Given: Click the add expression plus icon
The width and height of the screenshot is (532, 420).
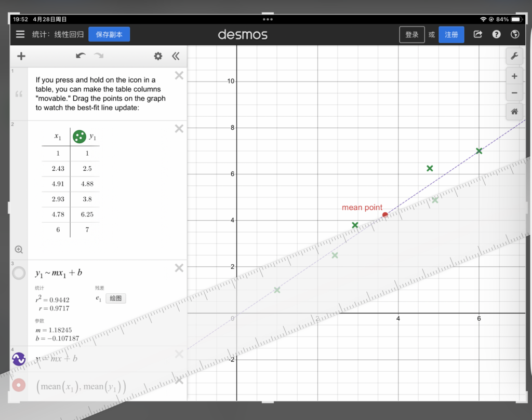Looking at the screenshot, I should [x=21, y=56].
